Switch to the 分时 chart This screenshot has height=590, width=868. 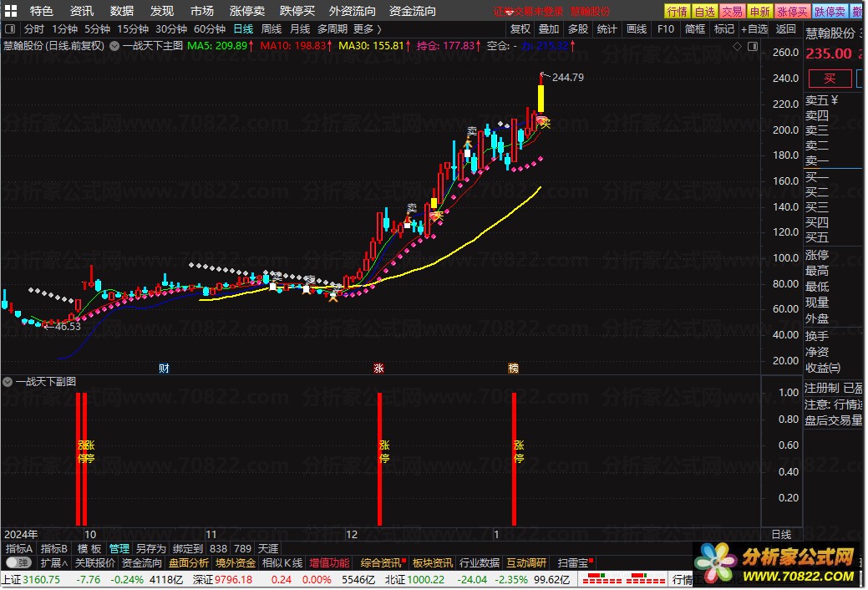point(33,28)
